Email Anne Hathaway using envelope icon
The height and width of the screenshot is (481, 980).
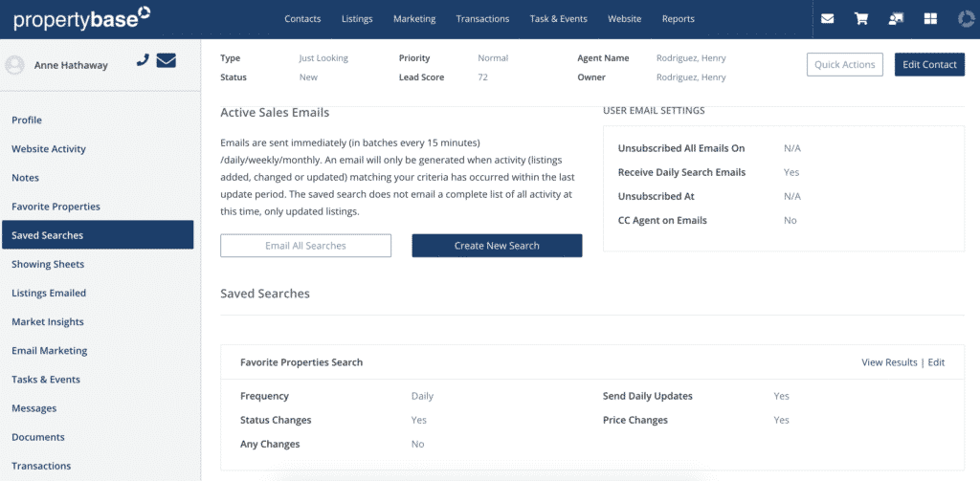coord(167,60)
